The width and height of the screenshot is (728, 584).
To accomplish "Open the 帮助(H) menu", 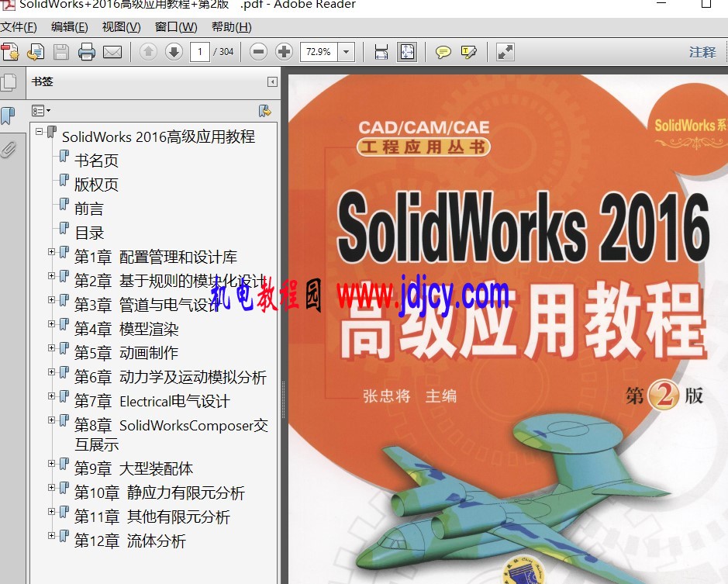I will [x=232, y=27].
